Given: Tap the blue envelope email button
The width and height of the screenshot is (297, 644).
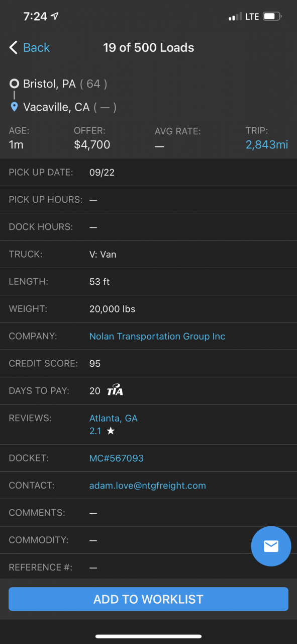Looking at the screenshot, I should 271,546.
